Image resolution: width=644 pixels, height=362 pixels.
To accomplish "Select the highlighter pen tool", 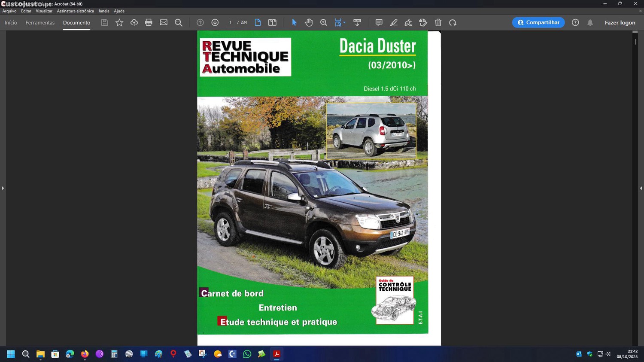I will click(393, 23).
